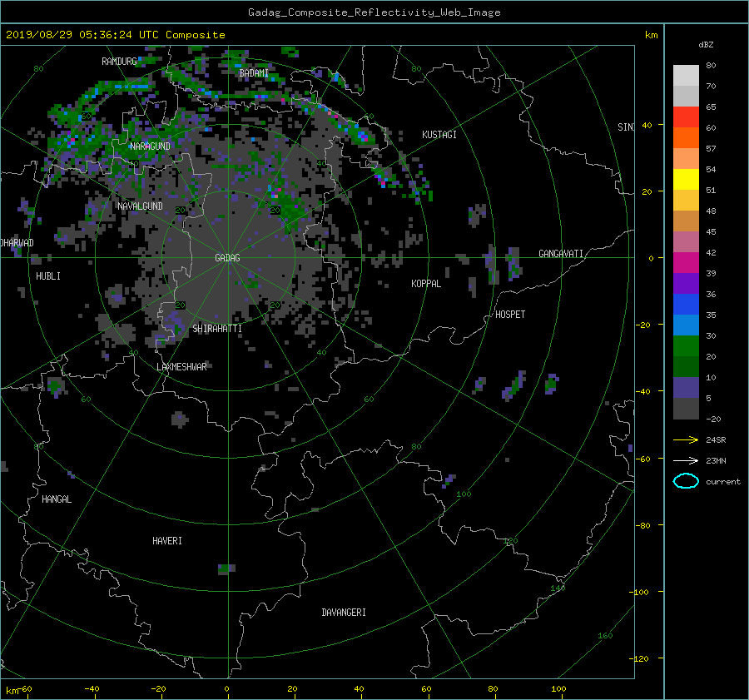
Task: Select the blue 35 dBZ color swatch
Action: point(686,305)
